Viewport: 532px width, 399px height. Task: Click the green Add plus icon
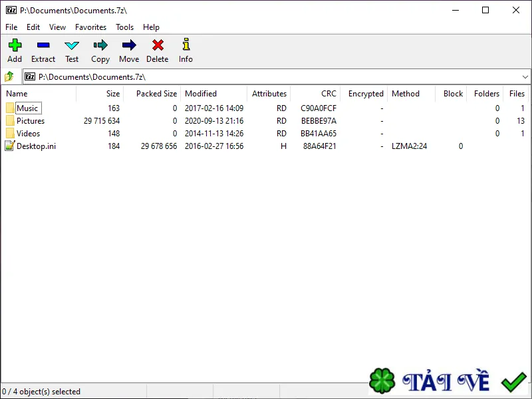15,45
